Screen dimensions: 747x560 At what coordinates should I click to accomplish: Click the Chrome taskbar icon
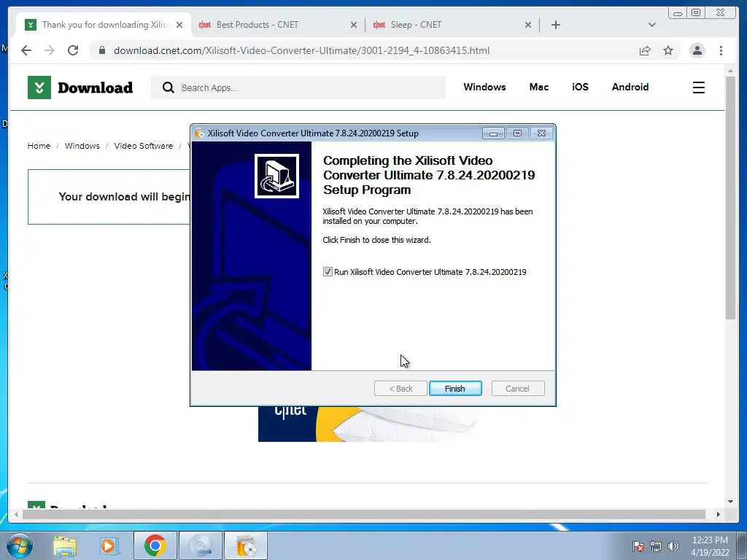155,545
